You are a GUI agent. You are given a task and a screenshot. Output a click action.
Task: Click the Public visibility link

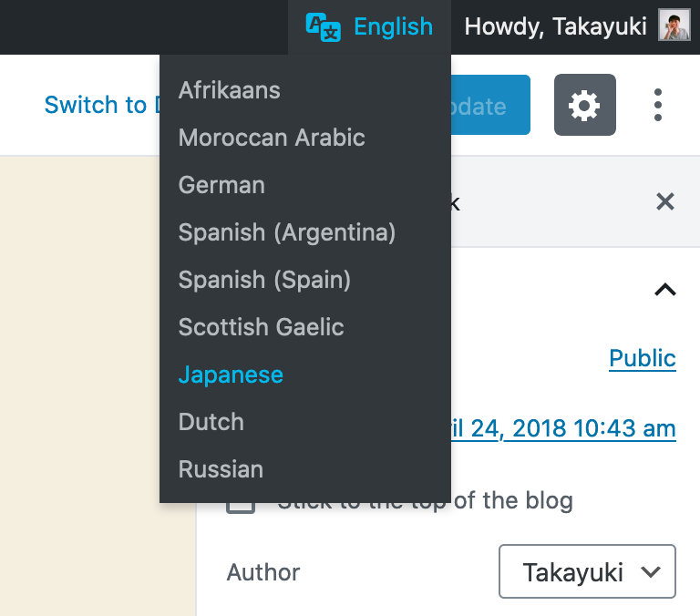coord(642,358)
